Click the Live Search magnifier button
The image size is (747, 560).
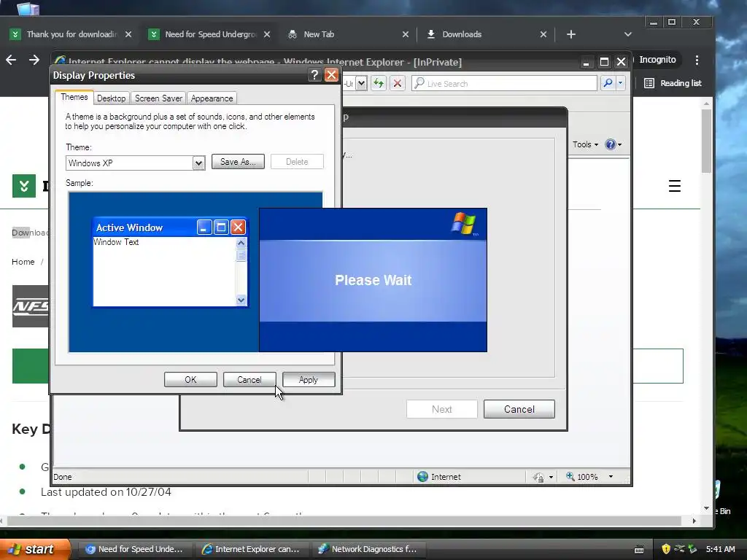pos(608,83)
